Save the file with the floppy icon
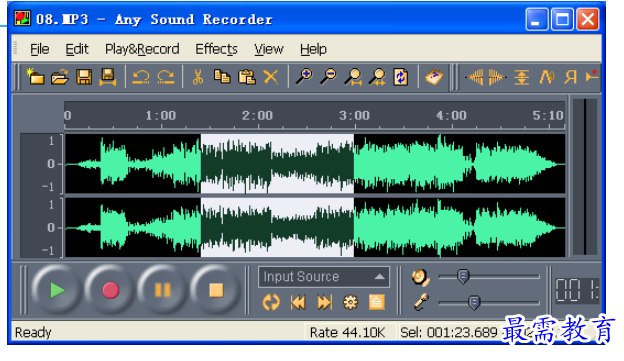The height and width of the screenshot is (361, 624). coord(84,77)
